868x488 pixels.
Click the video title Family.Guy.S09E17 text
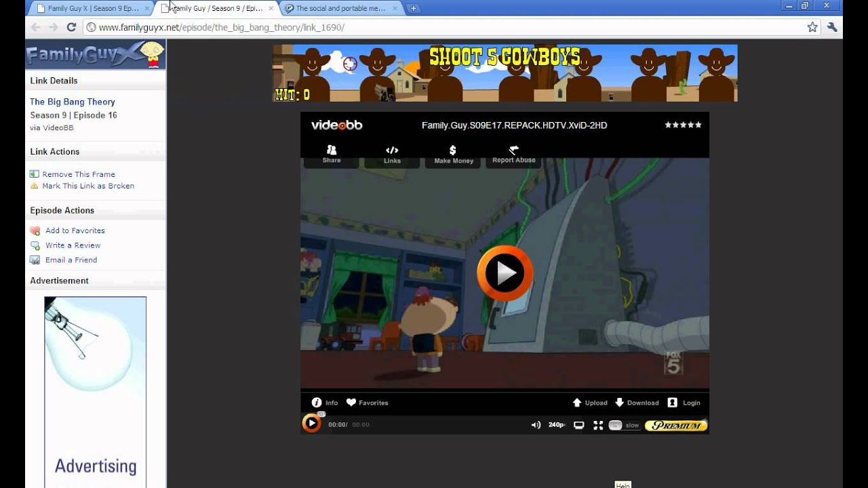pyautogui.click(x=514, y=125)
